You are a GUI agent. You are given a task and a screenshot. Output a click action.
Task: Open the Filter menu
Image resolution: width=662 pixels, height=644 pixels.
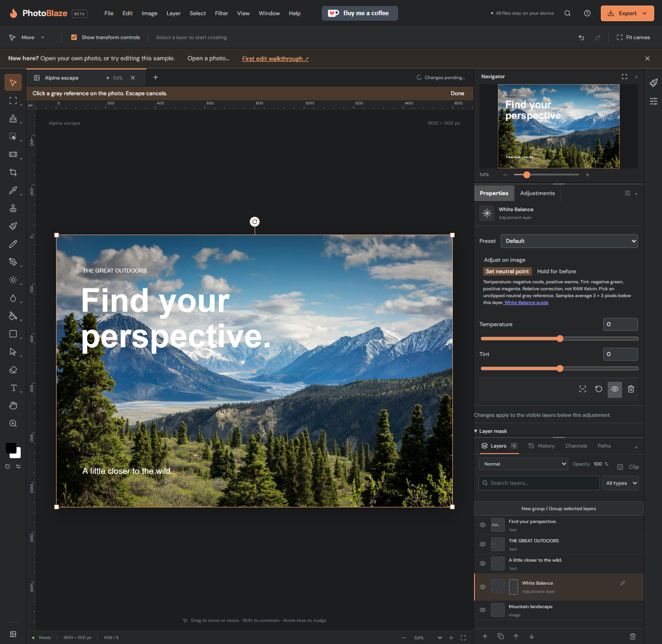[x=221, y=13]
